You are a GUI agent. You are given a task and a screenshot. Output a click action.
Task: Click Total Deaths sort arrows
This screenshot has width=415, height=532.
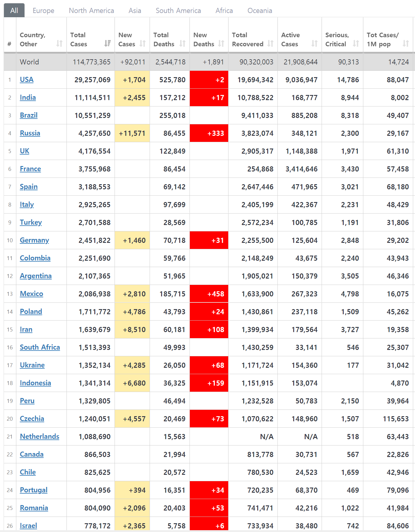click(x=182, y=44)
